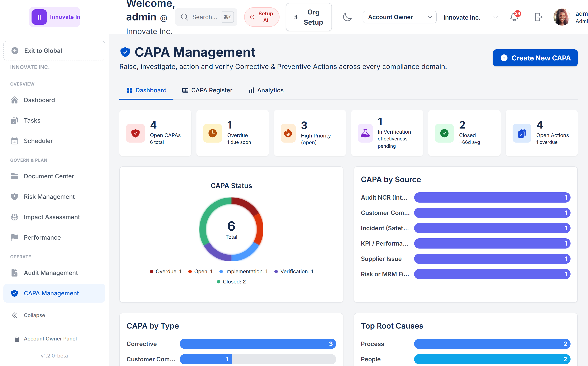The width and height of the screenshot is (588, 366).
Task: Click Create New CAPA button
Action: pos(535,58)
